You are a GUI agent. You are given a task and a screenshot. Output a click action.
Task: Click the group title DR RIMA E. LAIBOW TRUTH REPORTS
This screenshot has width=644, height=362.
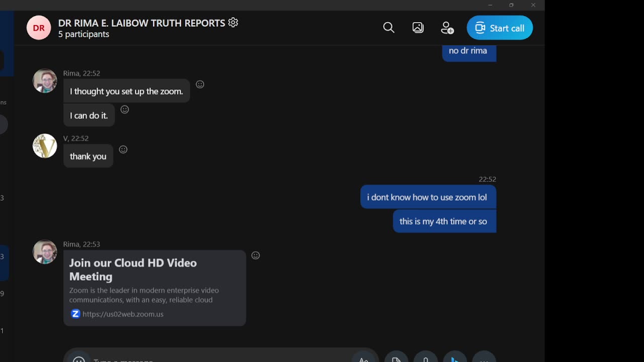(141, 23)
